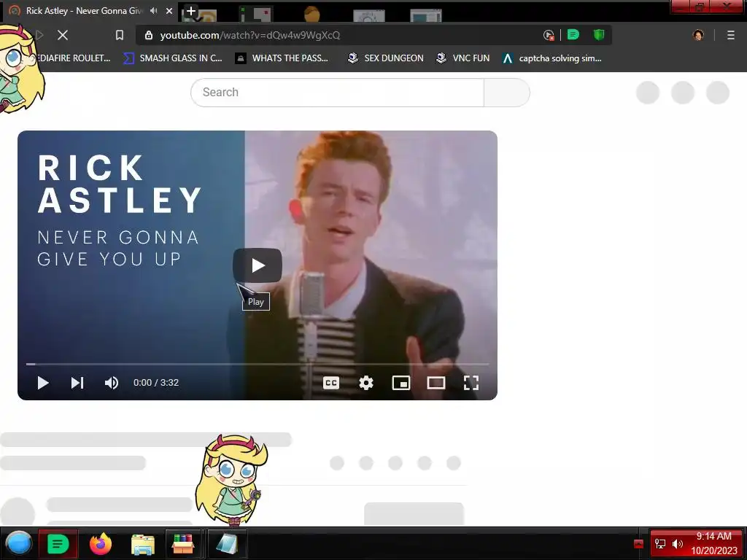Screen dimensions: 747x560
Task: Enter fullscreen video mode
Action: (x=471, y=383)
